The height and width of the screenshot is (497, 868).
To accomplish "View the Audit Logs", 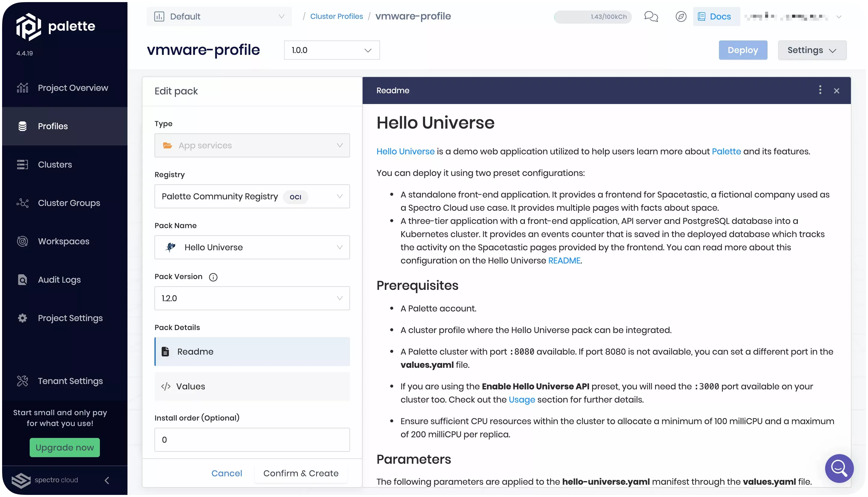I will coord(59,280).
